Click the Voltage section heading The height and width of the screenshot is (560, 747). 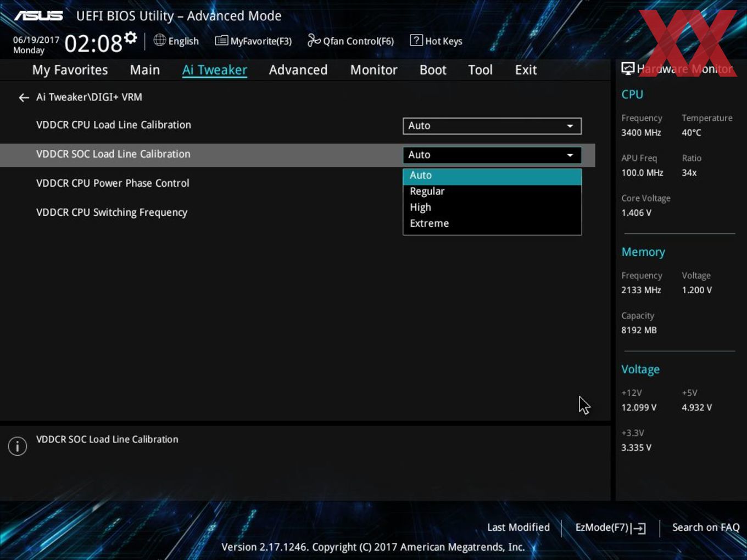pos(640,369)
